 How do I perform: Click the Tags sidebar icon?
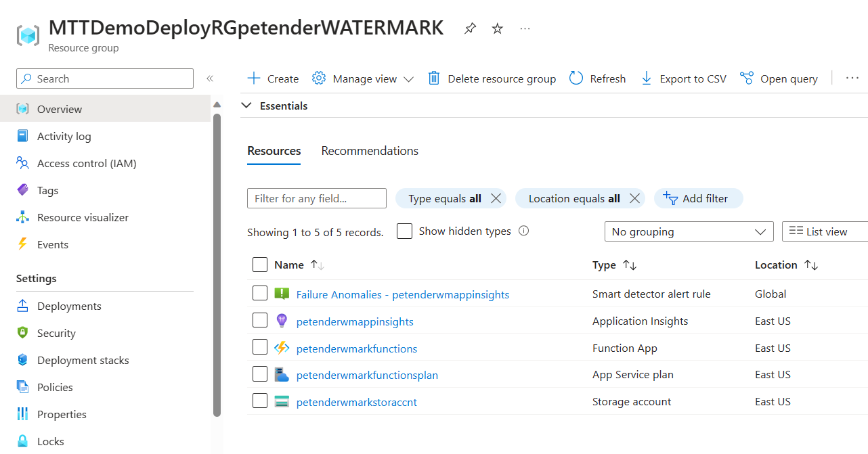point(23,190)
